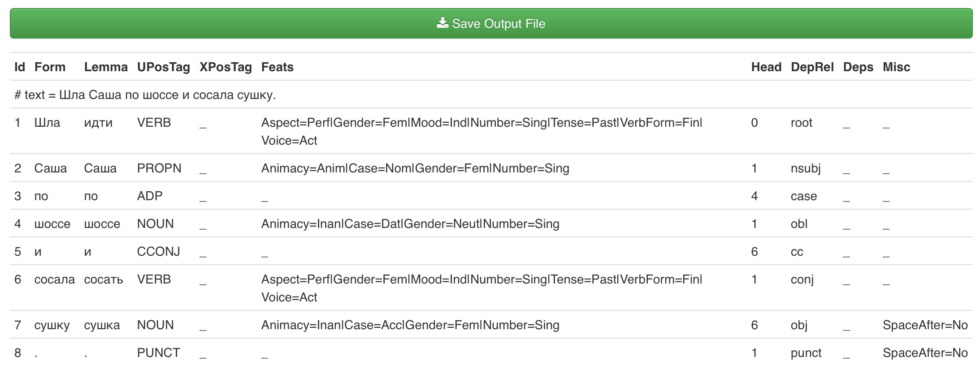The image size is (980, 378).
Task: Click the UPosTag cell 'PUNCT'
Action: 158,353
